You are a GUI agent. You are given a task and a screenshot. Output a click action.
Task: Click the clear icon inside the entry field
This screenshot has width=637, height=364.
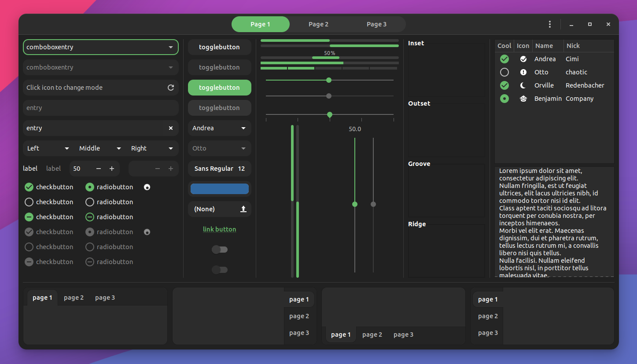(171, 128)
